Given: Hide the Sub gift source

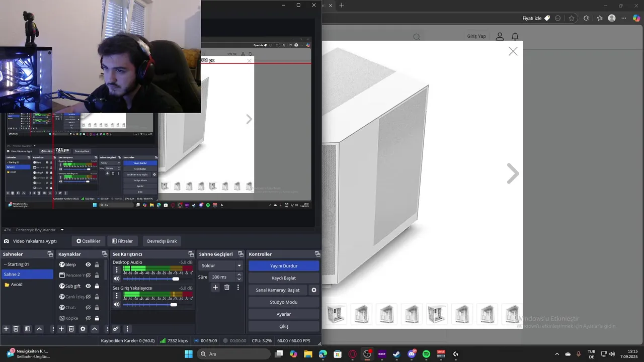Looking at the screenshot, I should [88, 286].
